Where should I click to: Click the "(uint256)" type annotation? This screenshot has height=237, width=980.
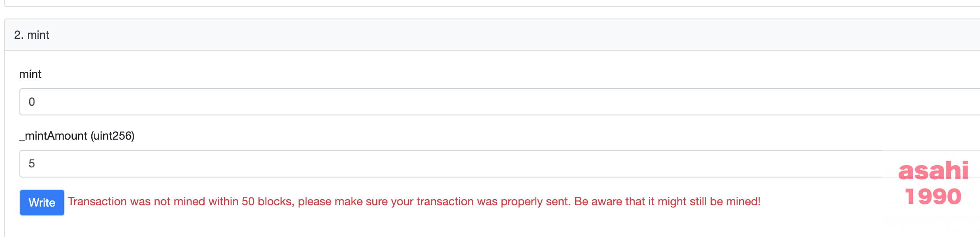(x=112, y=136)
